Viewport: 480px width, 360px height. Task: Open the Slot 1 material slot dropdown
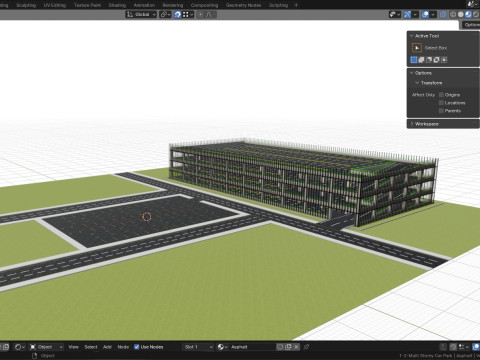(198, 347)
